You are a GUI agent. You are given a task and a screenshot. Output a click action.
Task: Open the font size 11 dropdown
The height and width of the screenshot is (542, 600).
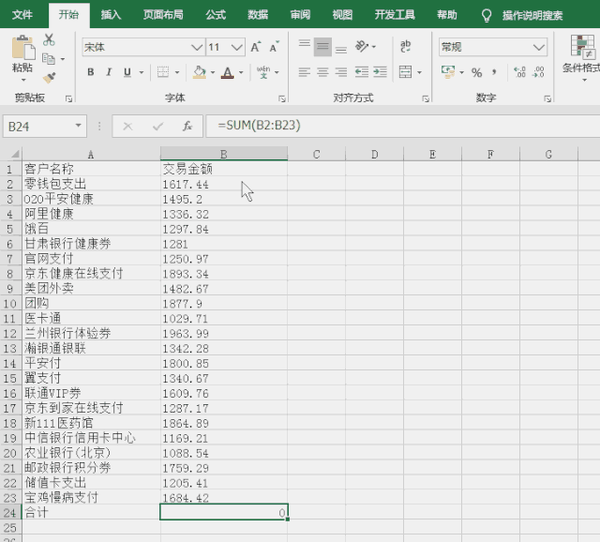point(237,47)
